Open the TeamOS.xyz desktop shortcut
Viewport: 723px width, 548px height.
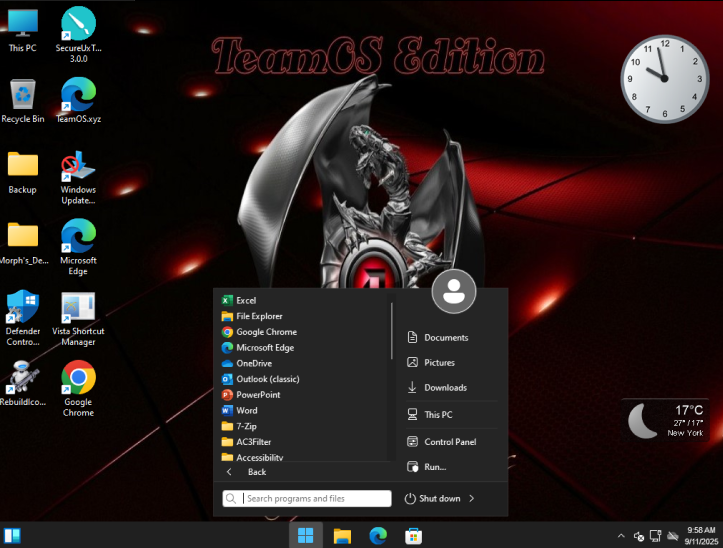(78, 101)
